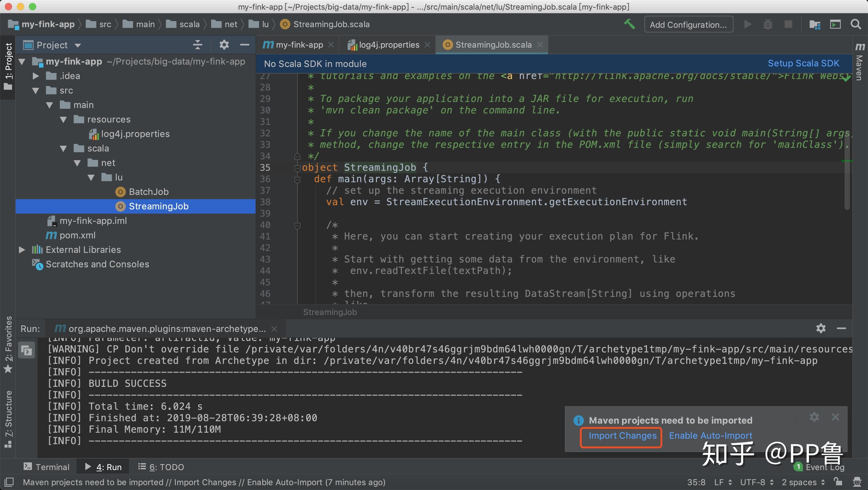
Task: Collapse the resources folder
Action: point(63,120)
